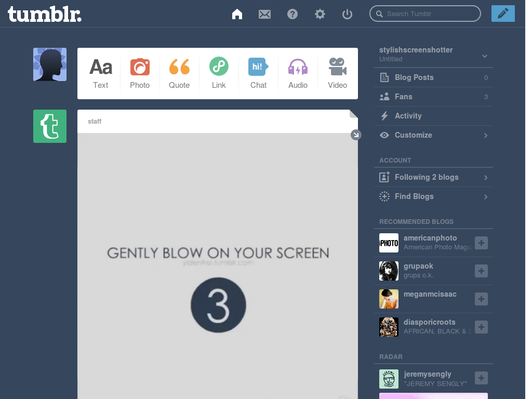
Task: Open stylishscreenshotter blog title
Action: point(416,50)
